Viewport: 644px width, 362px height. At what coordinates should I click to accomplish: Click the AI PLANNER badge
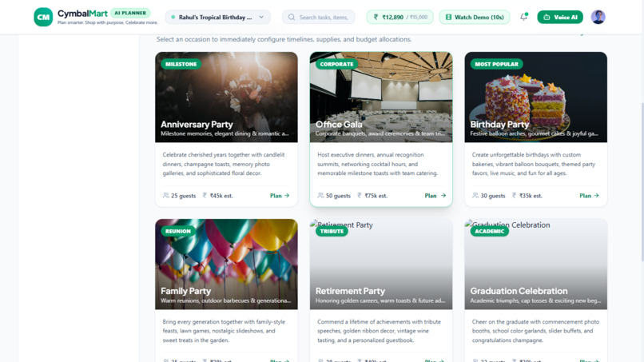[130, 13]
